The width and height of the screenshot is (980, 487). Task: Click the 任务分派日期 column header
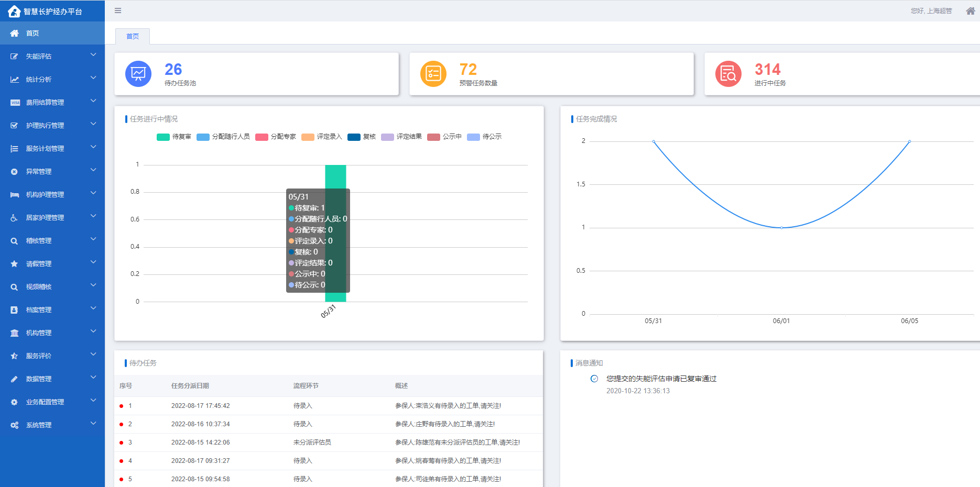[x=190, y=386]
